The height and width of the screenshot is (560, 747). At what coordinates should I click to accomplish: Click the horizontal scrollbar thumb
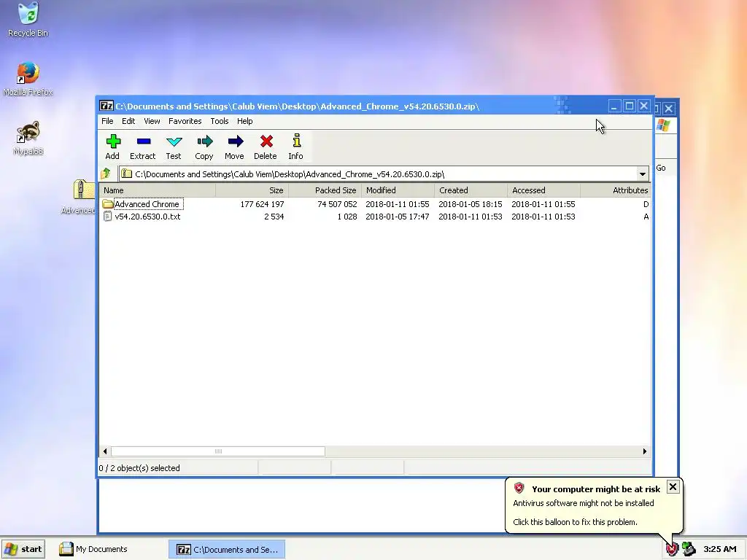(x=218, y=451)
